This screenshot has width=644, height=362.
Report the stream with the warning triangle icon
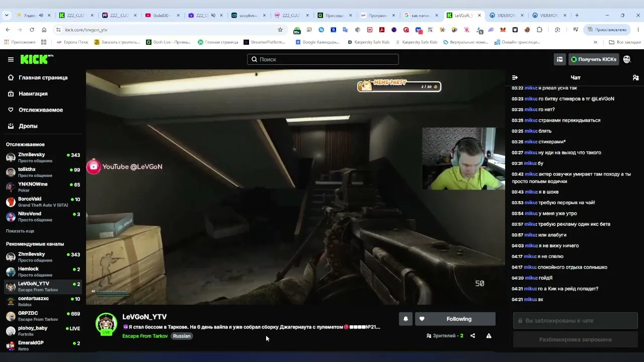tap(489, 336)
